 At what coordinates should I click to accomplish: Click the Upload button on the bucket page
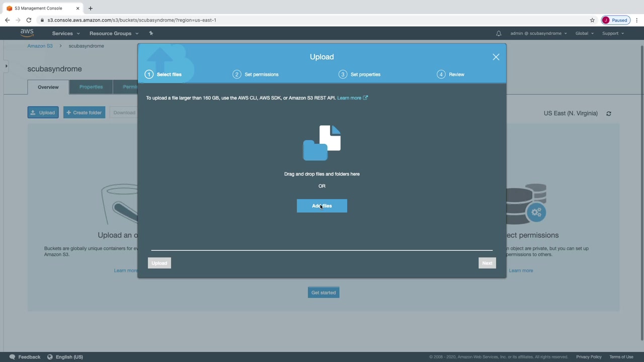pyautogui.click(x=43, y=113)
